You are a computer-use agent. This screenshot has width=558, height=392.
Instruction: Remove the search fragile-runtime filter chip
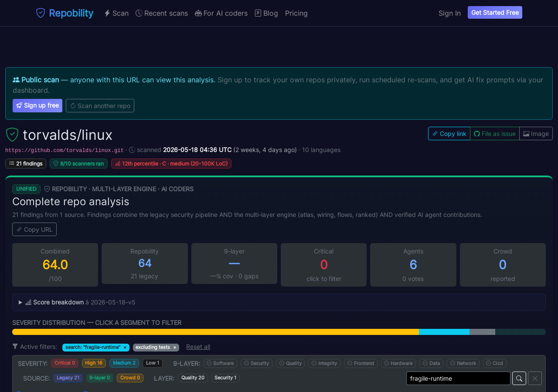(125, 347)
